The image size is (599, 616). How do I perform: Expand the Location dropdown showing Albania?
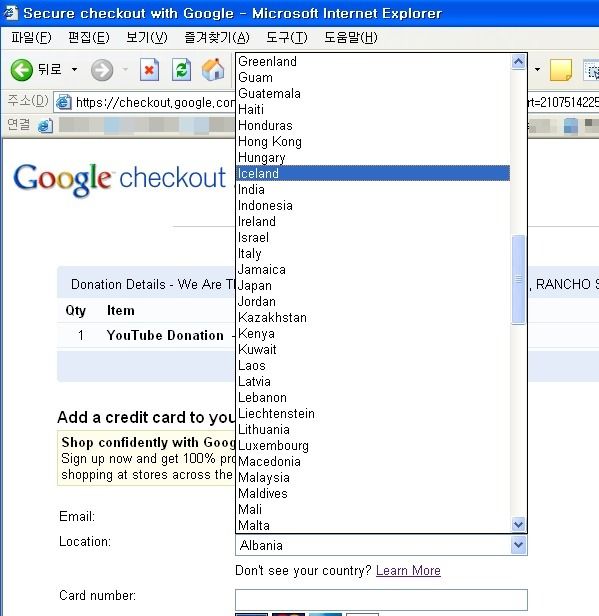518,545
